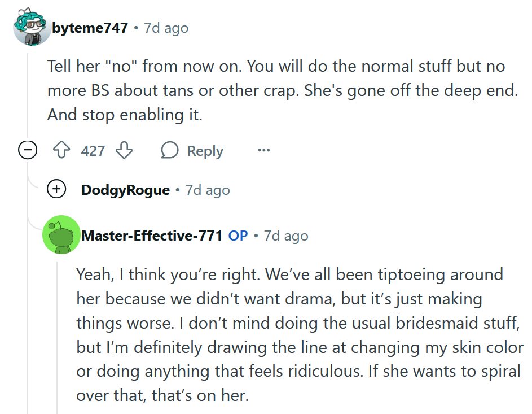Visit byteme747's profile via username

click(x=90, y=28)
